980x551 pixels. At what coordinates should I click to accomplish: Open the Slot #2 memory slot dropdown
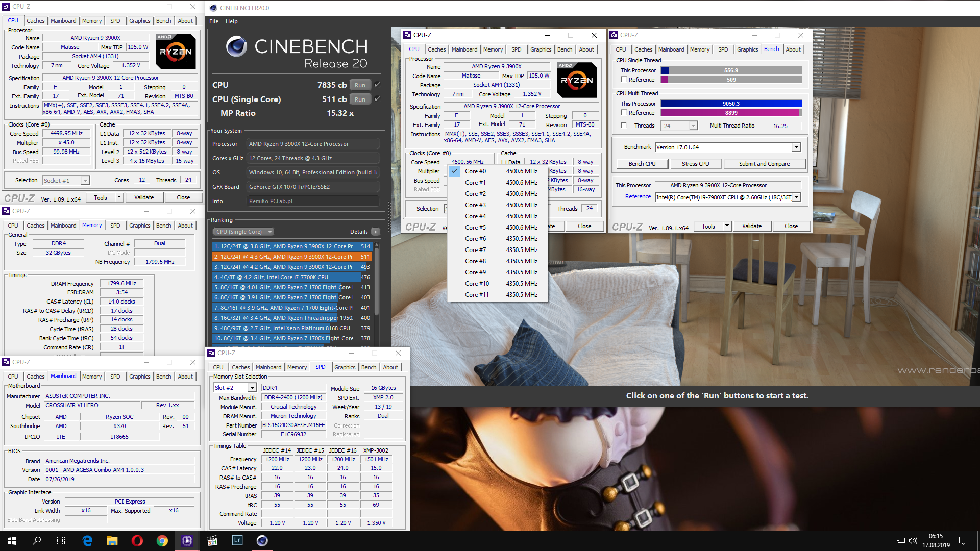click(x=252, y=388)
